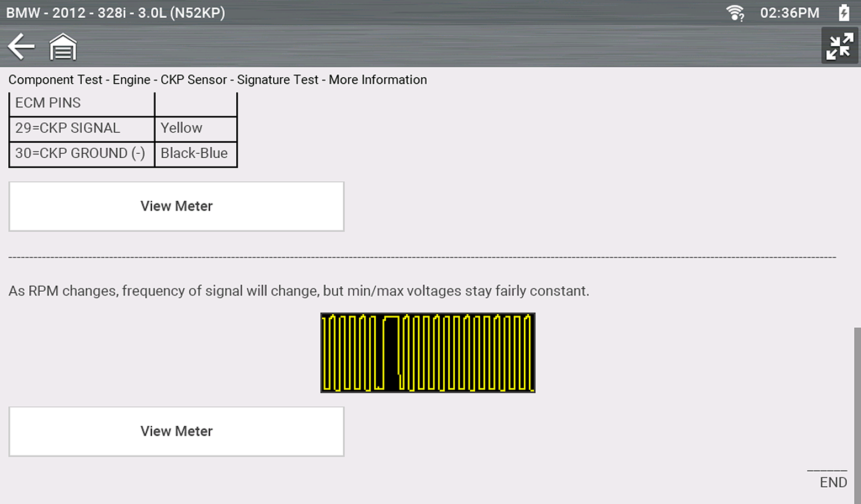Click the RPM frequency description text
The image size is (861, 504).
click(299, 291)
